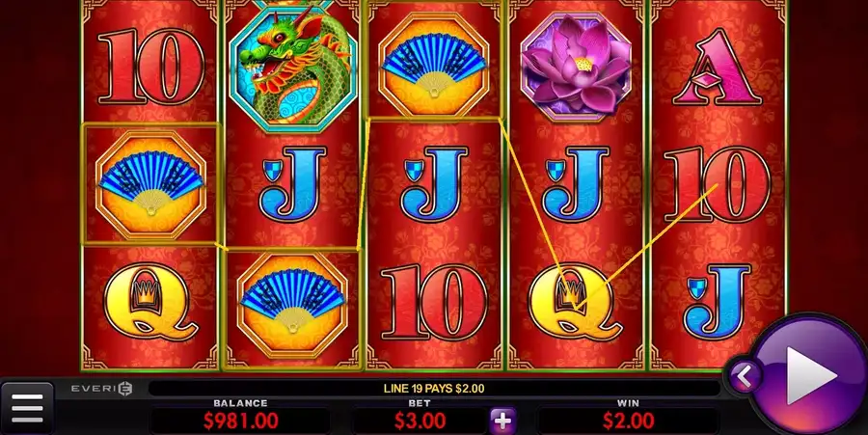Click the red 10 atop the first reel
The image size is (868, 435).
click(x=151, y=67)
